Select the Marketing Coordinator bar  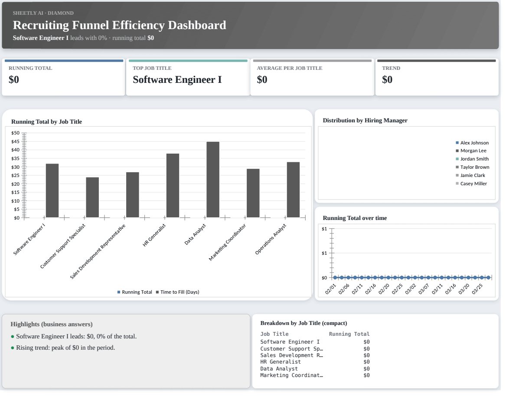tap(253, 193)
